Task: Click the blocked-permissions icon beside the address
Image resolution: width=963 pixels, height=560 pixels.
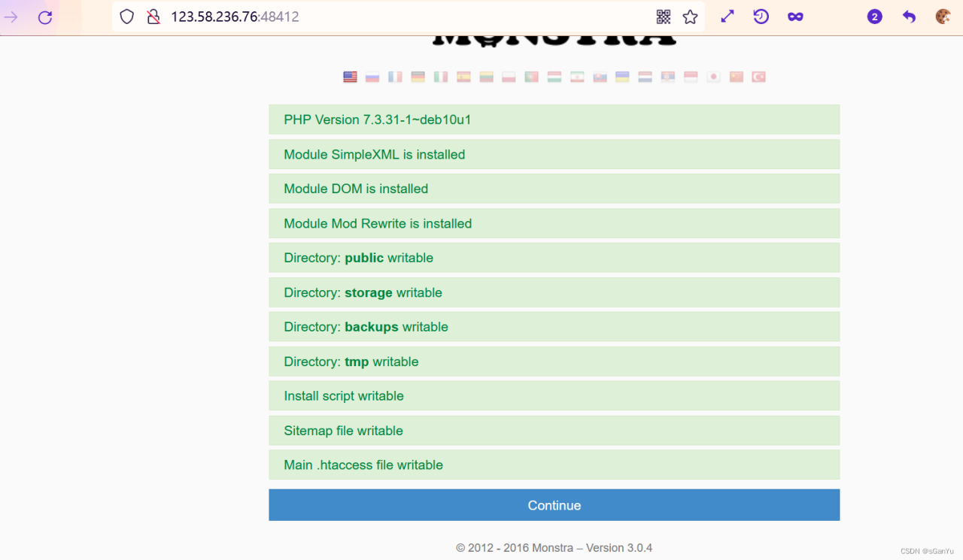Action: pyautogui.click(x=153, y=15)
